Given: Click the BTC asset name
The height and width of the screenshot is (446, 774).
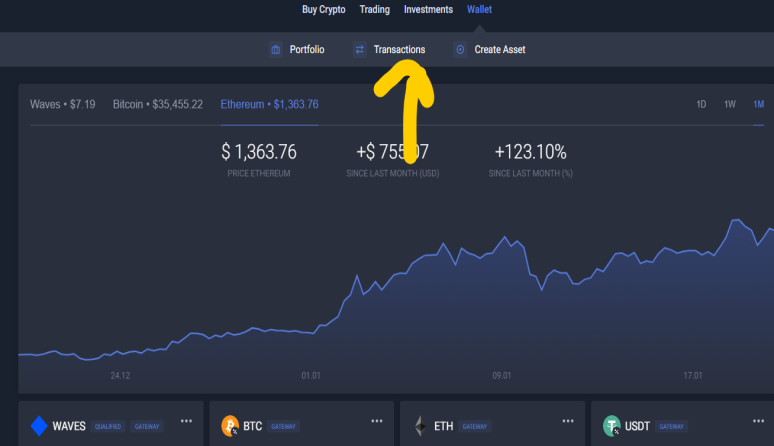Looking at the screenshot, I should pyautogui.click(x=252, y=426).
